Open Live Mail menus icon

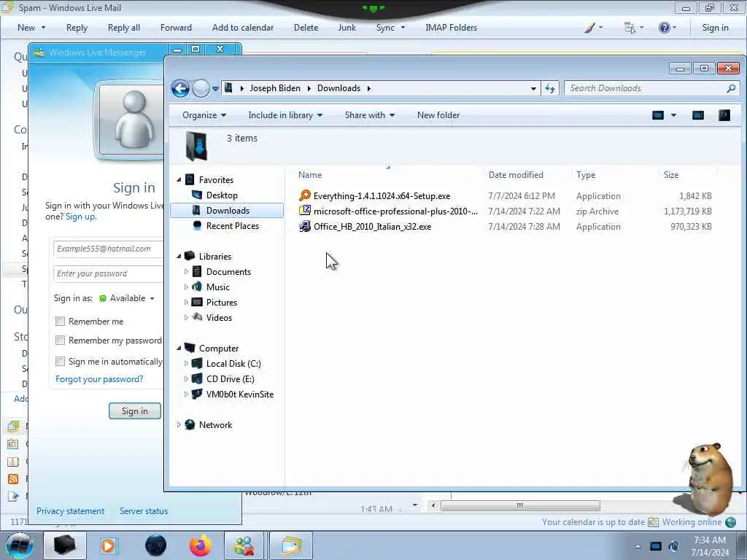[x=630, y=28]
